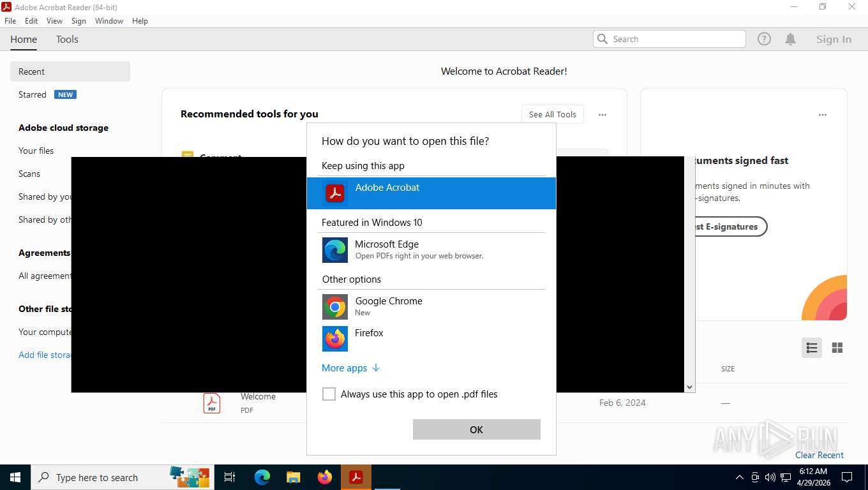This screenshot has height=490, width=868.
Task: Click the scrollbar down arrow
Action: 689,387
